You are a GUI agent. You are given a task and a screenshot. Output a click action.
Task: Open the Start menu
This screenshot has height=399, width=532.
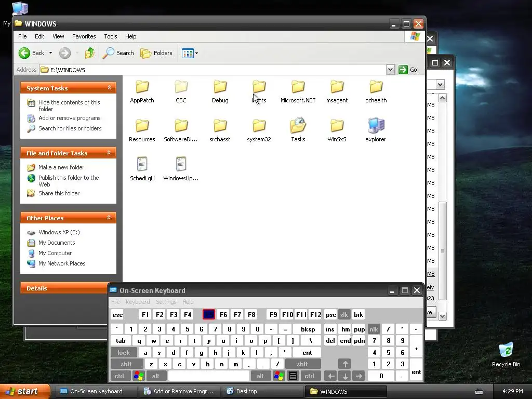pos(24,392)
